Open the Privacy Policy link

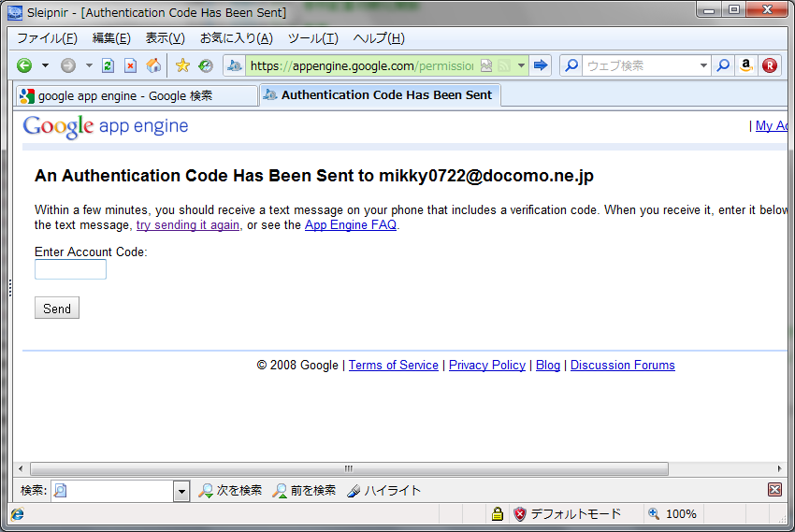[487, 366]
